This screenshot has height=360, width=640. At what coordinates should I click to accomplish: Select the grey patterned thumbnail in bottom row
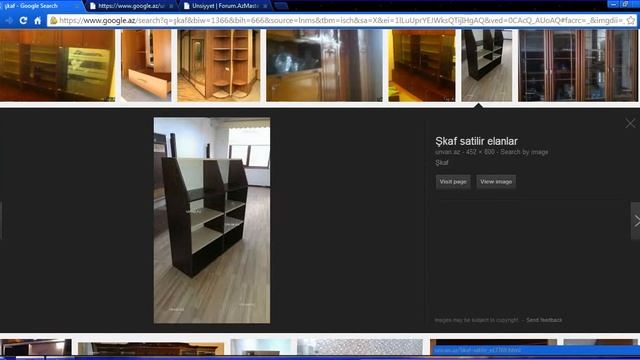tap(360, 347)
